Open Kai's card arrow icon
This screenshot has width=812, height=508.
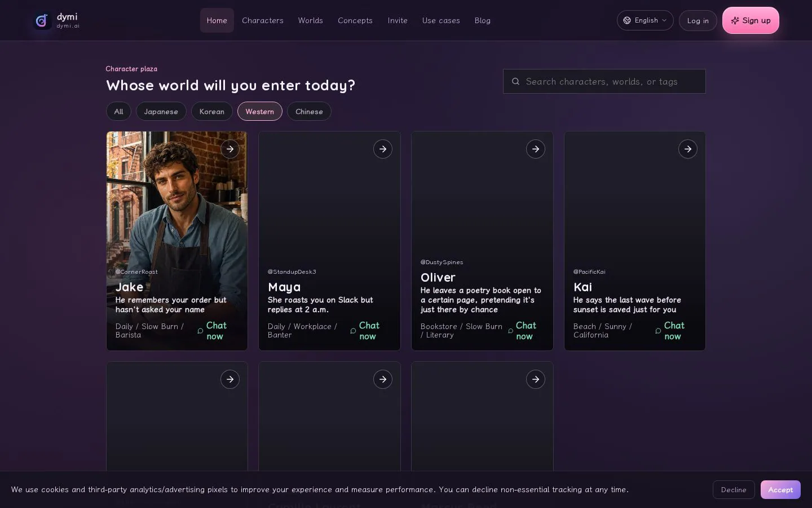pyautogui.click(x=688, y=149)
